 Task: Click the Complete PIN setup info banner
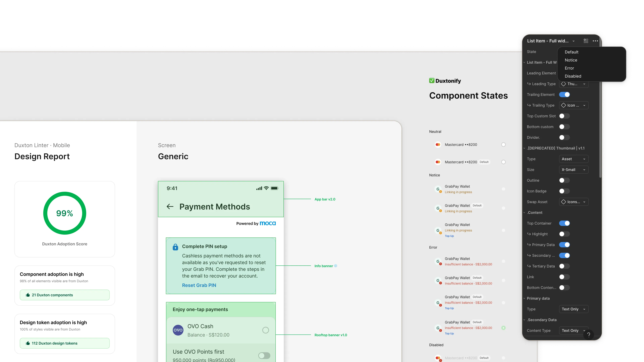tap(221, 266)
